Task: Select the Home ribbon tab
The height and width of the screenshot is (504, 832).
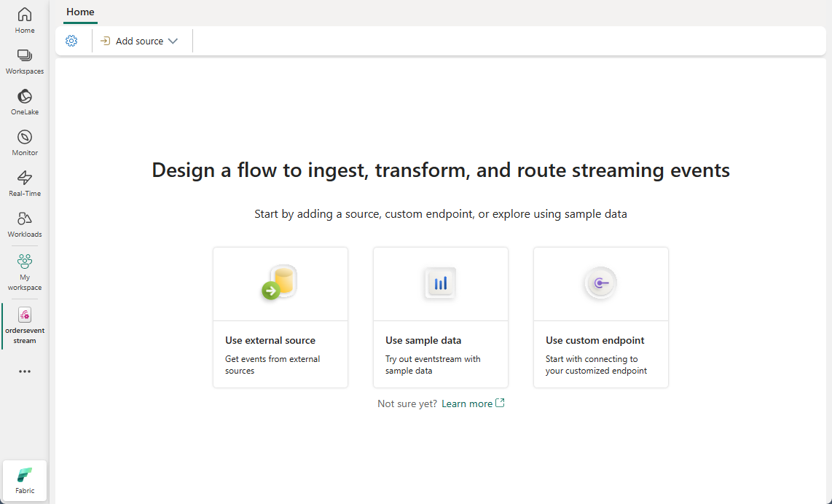Action: click(x=80, y=12)
